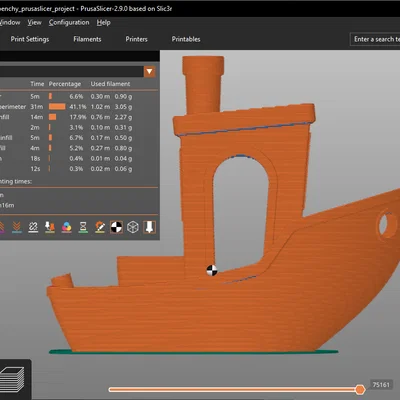Click the Used filament column header
Image resolution: width=400 pixels, height=400 pixels.
tap(110, 84)
